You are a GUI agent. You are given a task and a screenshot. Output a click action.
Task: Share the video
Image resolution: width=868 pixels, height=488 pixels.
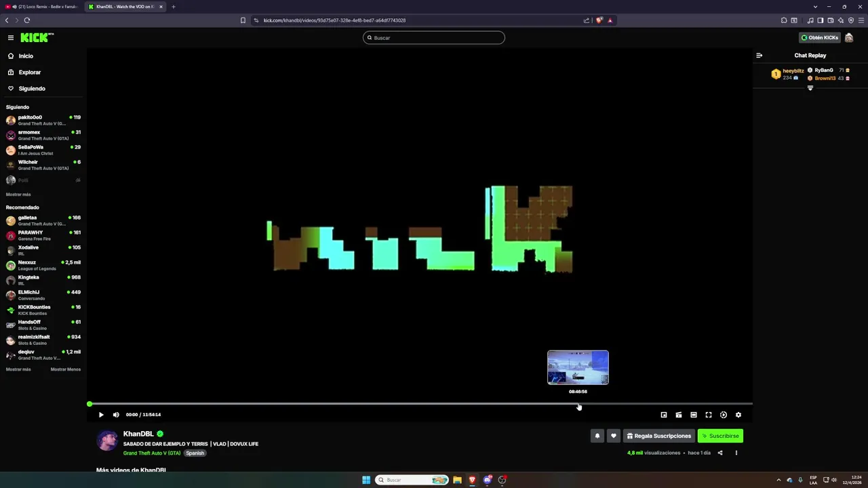pos(720,453)
